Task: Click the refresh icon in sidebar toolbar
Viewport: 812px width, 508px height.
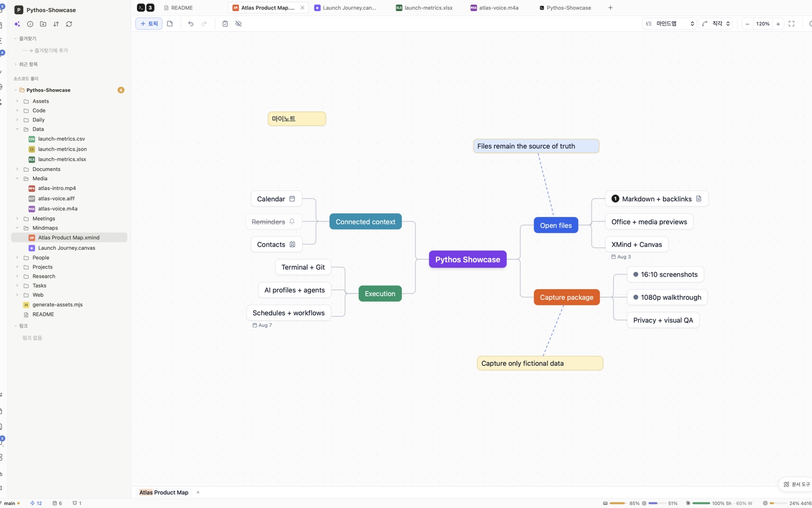Action: 69,24
